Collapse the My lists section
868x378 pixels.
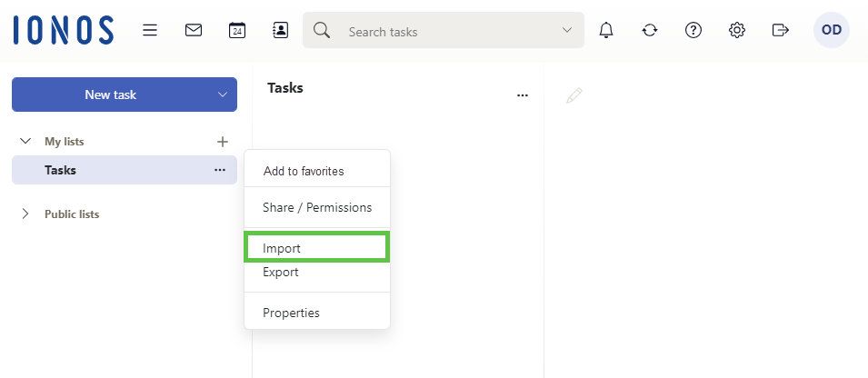pos(25,141)
